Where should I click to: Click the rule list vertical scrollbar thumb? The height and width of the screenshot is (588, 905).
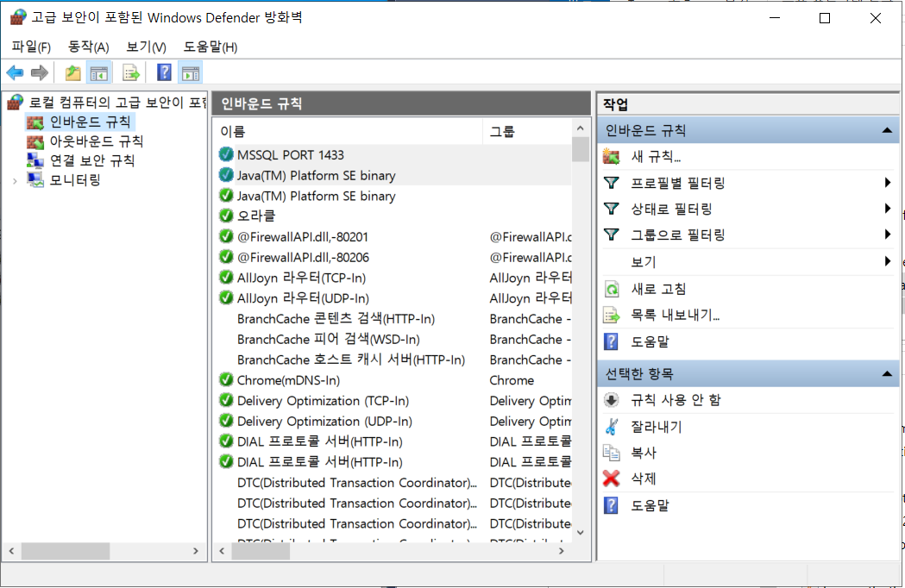pyautogui.click(x=580, y=149)
